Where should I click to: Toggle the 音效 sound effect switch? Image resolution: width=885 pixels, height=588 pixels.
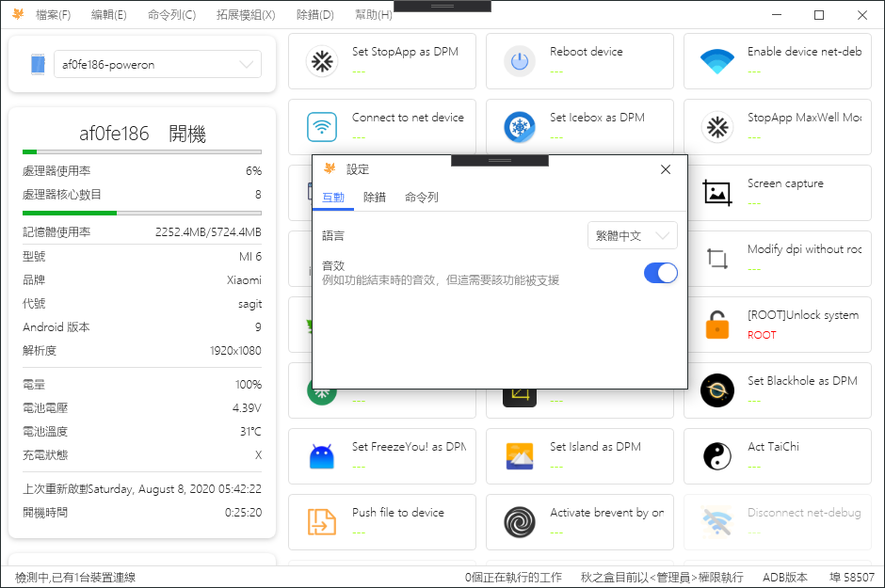(x=660, y=273)
